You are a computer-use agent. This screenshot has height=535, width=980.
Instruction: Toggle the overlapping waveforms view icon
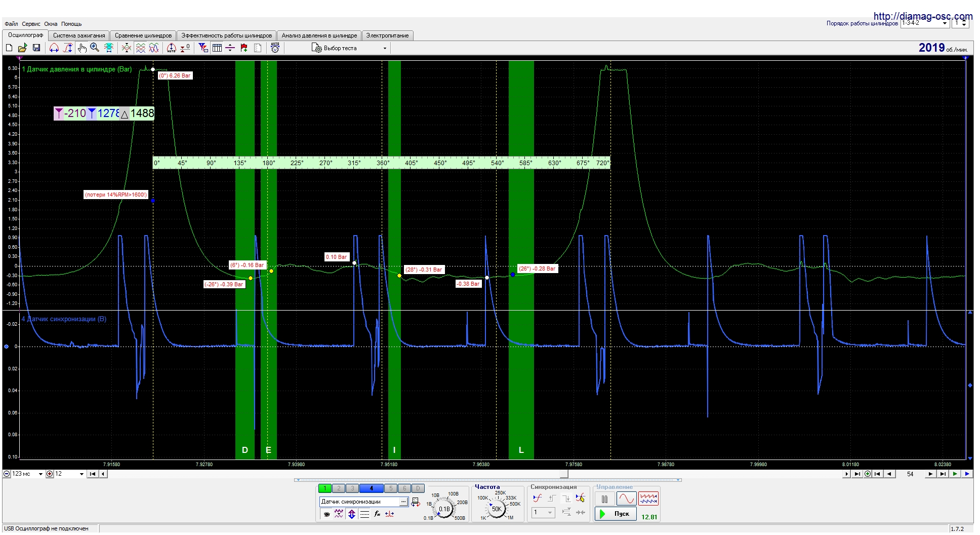coord(154,48)
